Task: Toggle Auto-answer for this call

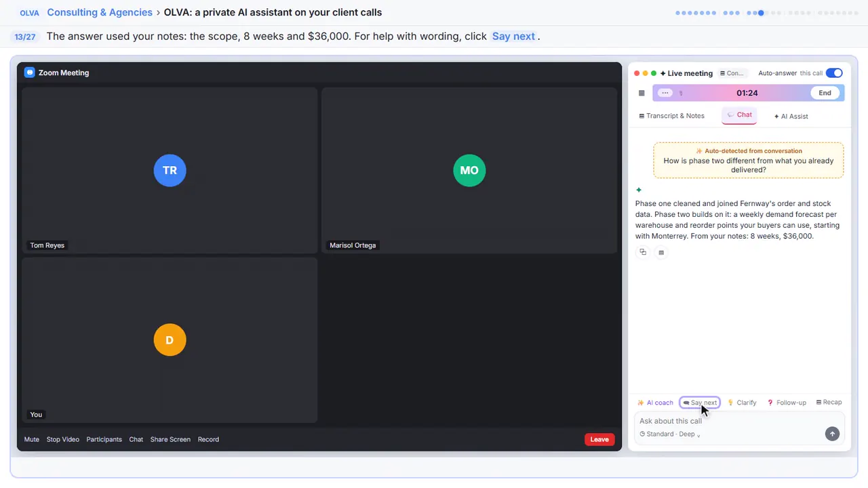Action: (x=834, y=73)
